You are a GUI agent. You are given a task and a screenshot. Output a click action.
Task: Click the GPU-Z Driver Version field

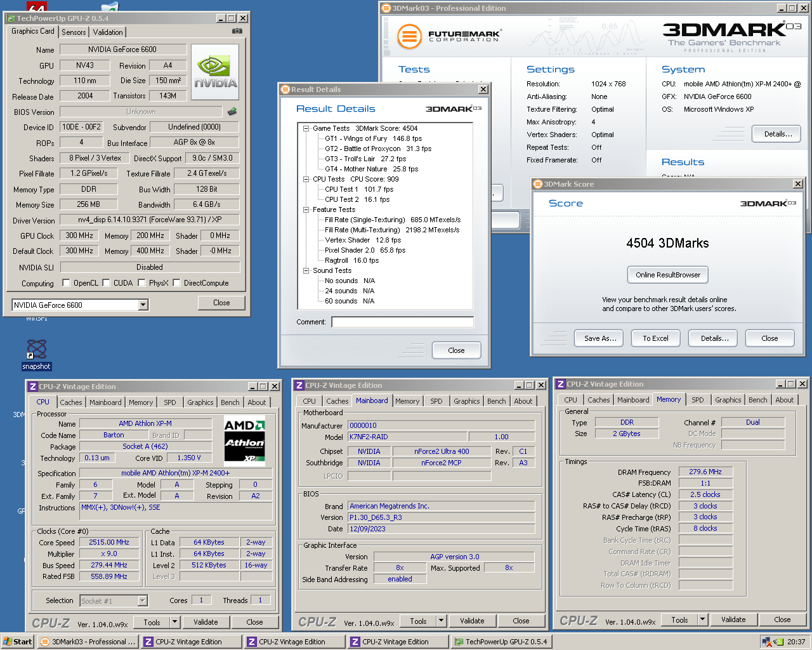150,220
